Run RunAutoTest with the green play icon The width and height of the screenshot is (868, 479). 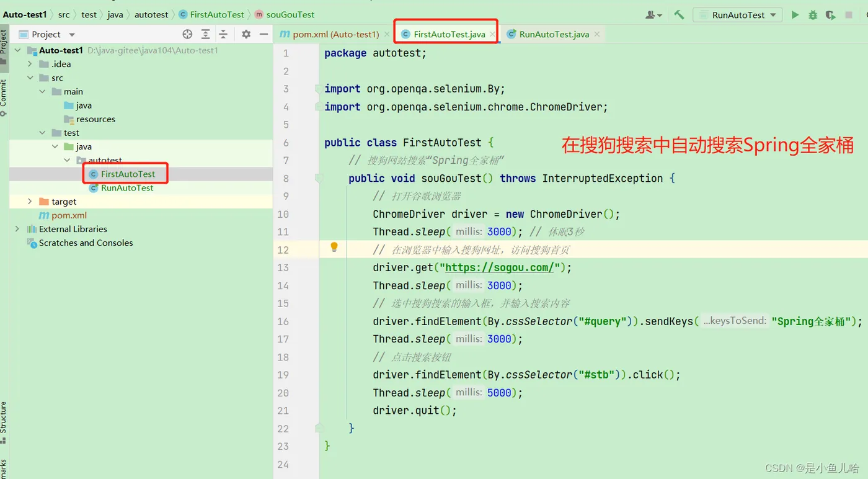coord(795,15)
